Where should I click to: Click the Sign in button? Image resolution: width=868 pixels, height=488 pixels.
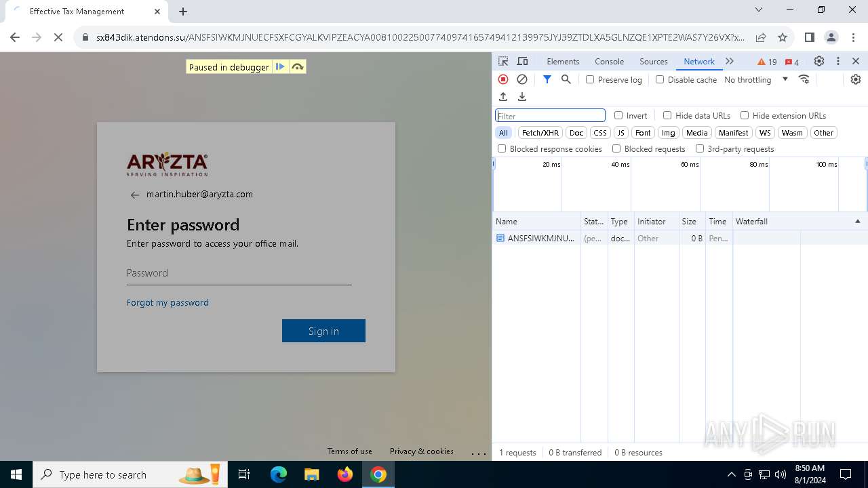[x=323, y=331]
